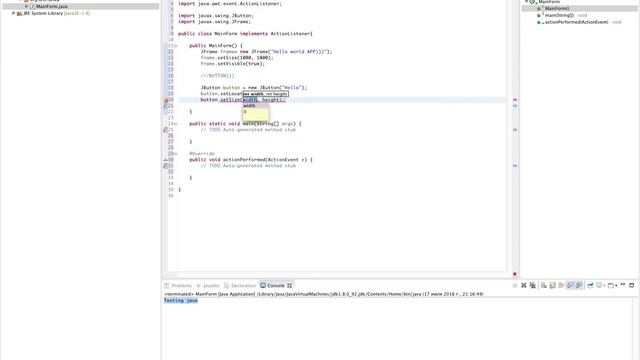This screenshot has width=640, height=360.
Task: Collapse the MainForm() constructor fold at line 11
Action: pos(176,46)
